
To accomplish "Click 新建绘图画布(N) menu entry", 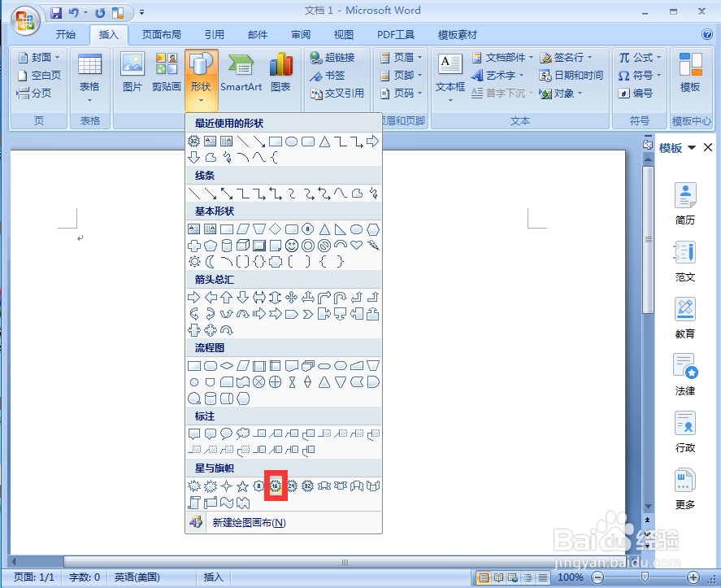I will coord(284,523).
